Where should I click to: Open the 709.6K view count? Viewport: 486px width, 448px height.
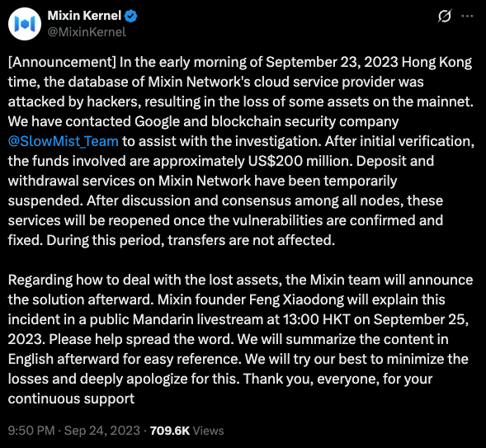point(169,431)
